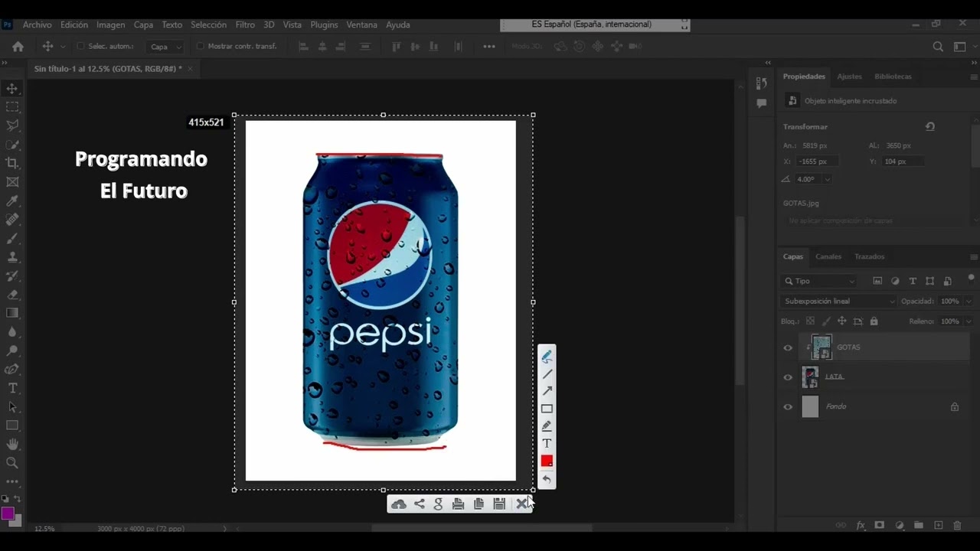
Task: Select the Eraser tool
Action: [x=12, y=295]
